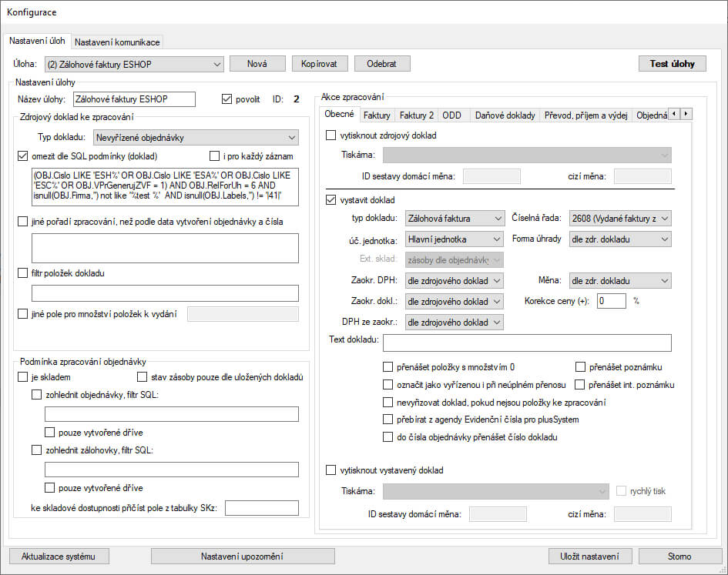Switch to Nastavení komunikace tab
The width and height of the screenshot is (728, 575).
tap(118, 42)
